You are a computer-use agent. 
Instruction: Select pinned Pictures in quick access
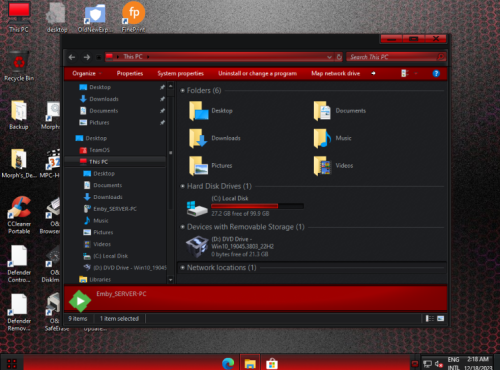94,123
